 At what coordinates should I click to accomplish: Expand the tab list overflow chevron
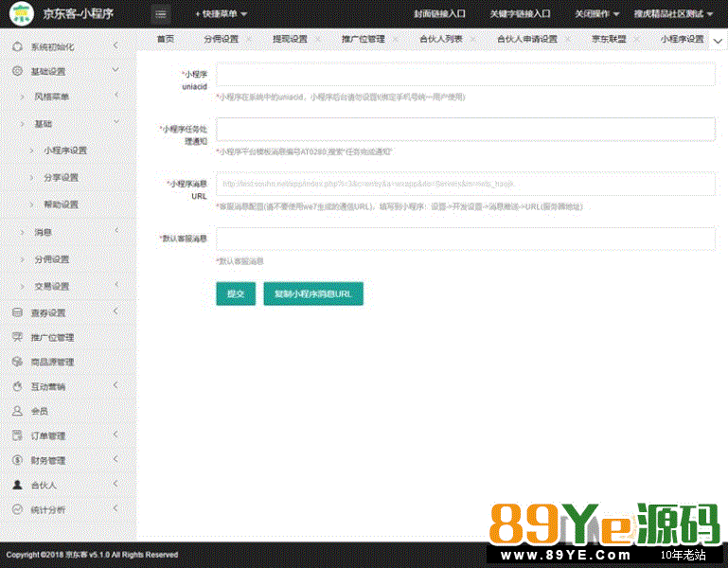(x=717, y=40)
